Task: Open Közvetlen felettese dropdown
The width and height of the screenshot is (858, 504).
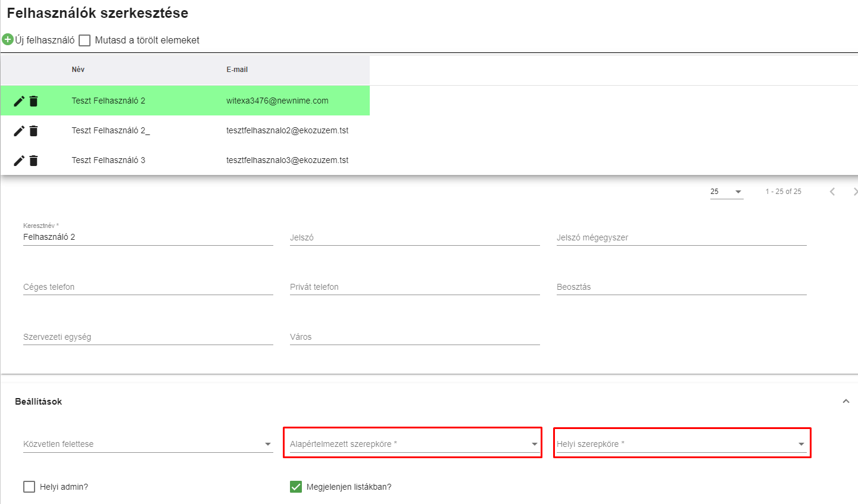Action: tap(148, 444)
